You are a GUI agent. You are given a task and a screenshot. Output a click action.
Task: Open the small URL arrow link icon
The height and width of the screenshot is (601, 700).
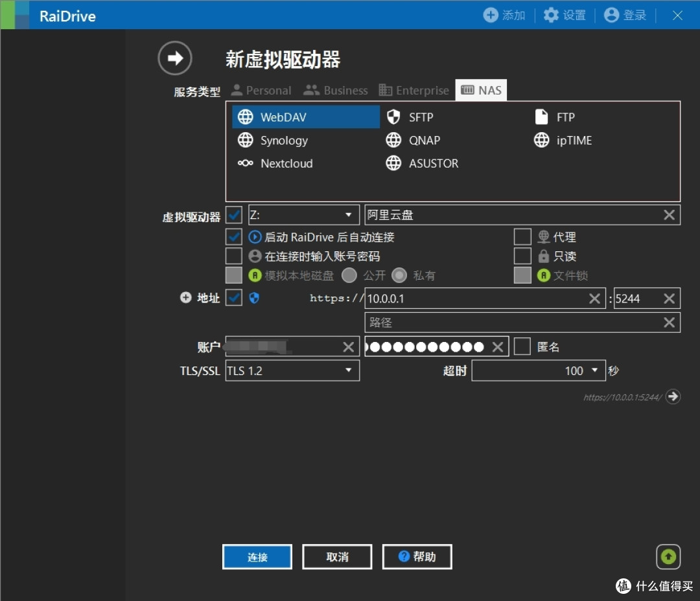(x=673, y=396)
